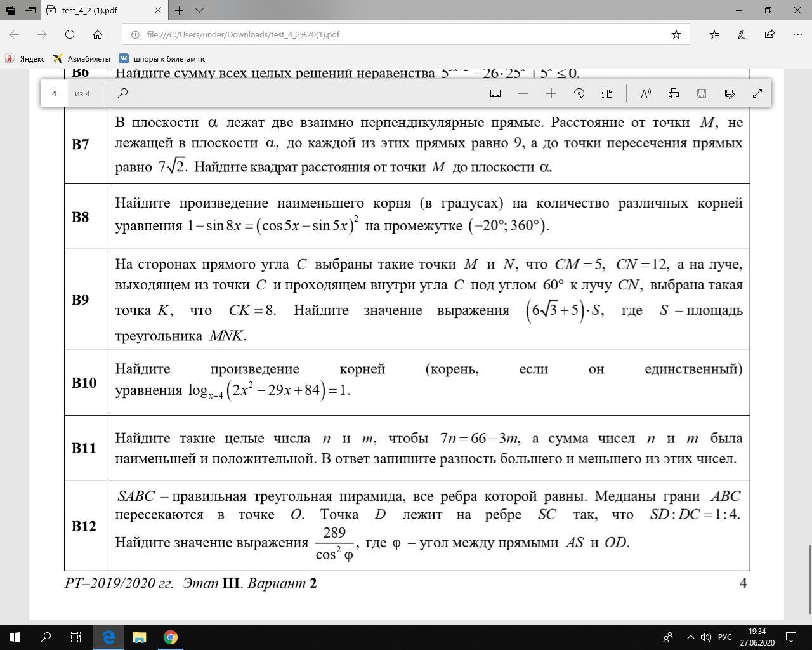The height and width of the screenshot is (650, 812).
Task: Click the browser forward arrow
Action: (42, 34)
